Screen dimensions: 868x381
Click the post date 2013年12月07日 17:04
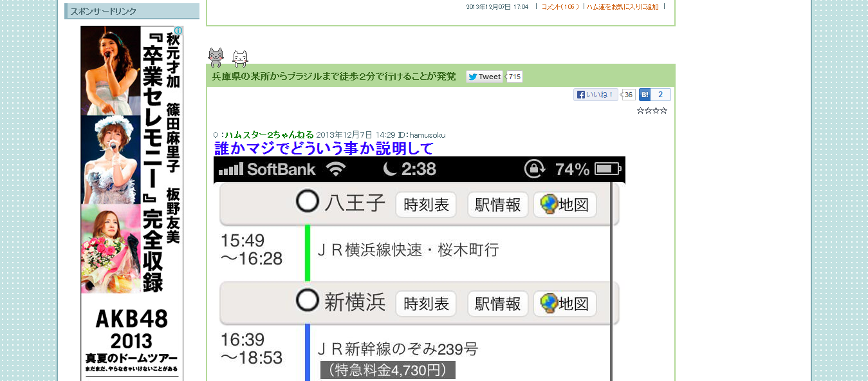point(497,7)
